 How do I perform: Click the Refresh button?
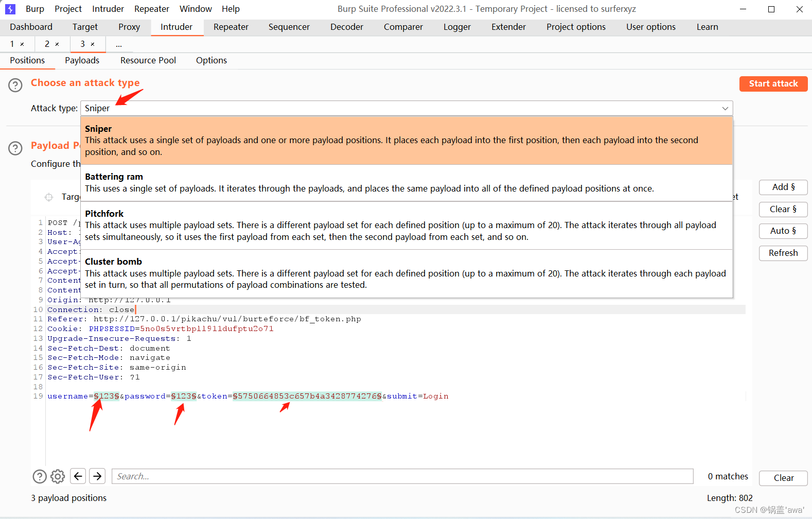click(x=783, y=253)
